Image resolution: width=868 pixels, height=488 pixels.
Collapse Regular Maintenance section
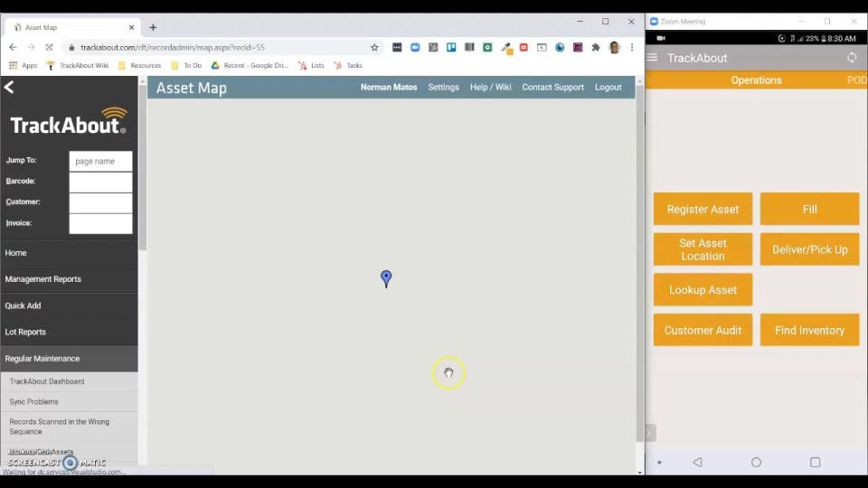point(69,359)
